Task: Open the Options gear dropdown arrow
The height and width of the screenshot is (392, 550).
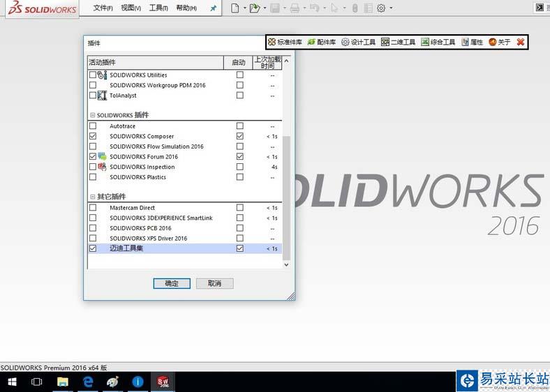Action: pyautogui.click(x=391, y=8)
